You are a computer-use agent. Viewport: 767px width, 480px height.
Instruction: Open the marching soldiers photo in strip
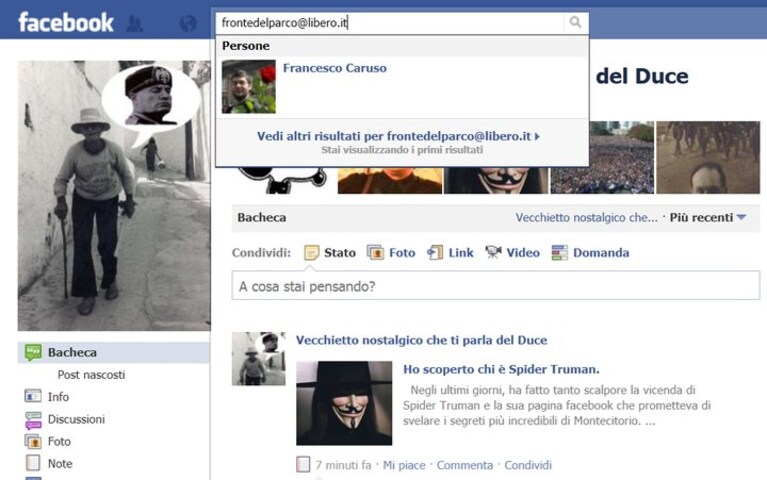tap(708, 158)
